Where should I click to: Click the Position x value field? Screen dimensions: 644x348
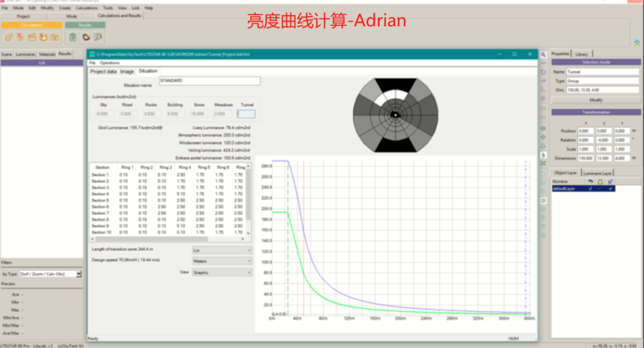pos(585,130)
